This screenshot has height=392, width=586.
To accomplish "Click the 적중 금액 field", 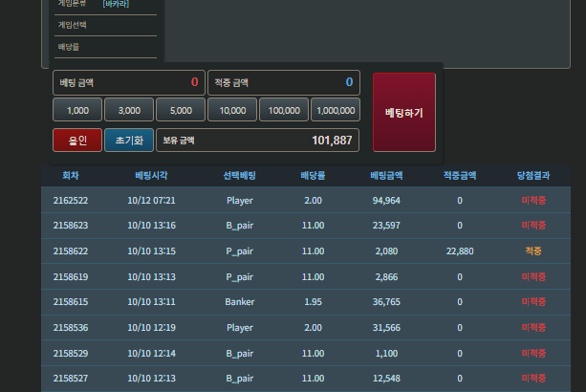I will pos(284,82).
